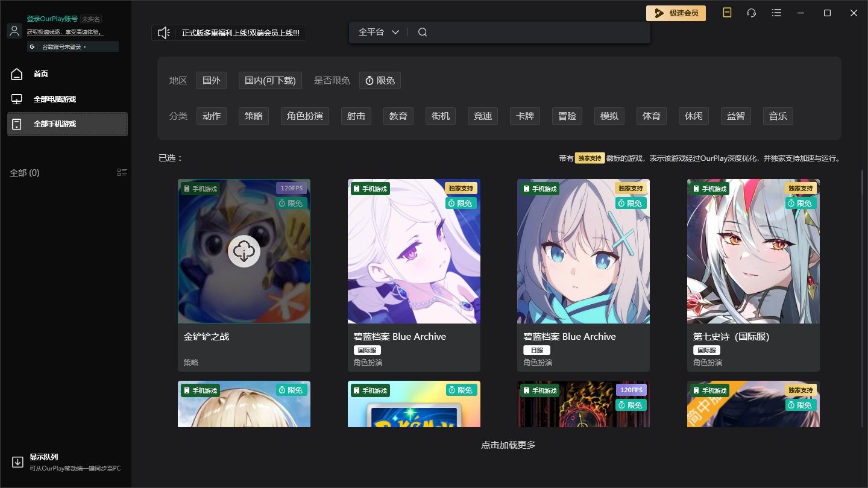
Task: Click 独家支持 badge on 第七史诗 card
Action: coord(801,189)
